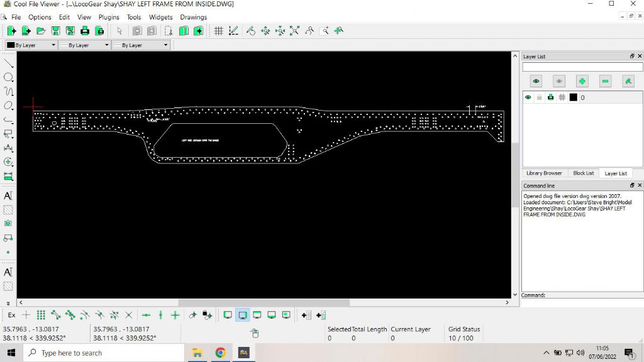Screen dimensions: 644x362
Task: Click the Windows taskbar search box
Action: [104, 353]
